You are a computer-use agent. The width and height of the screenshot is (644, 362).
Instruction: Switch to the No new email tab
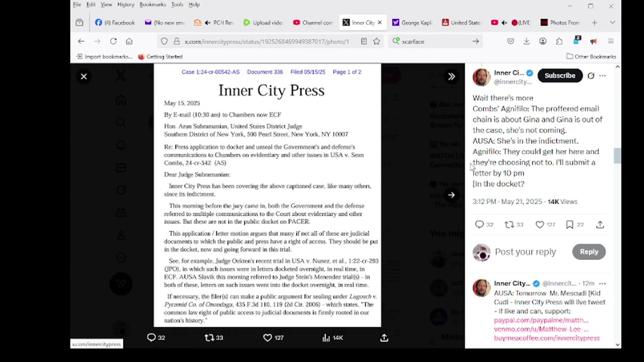click(165, 23)
